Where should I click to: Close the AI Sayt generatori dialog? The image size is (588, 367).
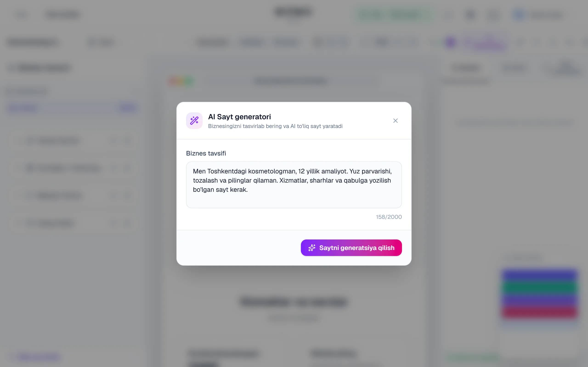(395, 121)
